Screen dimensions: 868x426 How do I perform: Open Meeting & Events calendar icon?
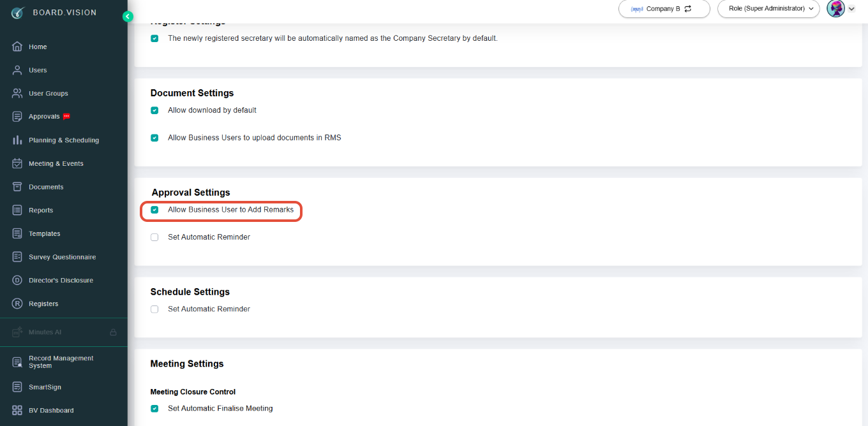tap(17, 163)
